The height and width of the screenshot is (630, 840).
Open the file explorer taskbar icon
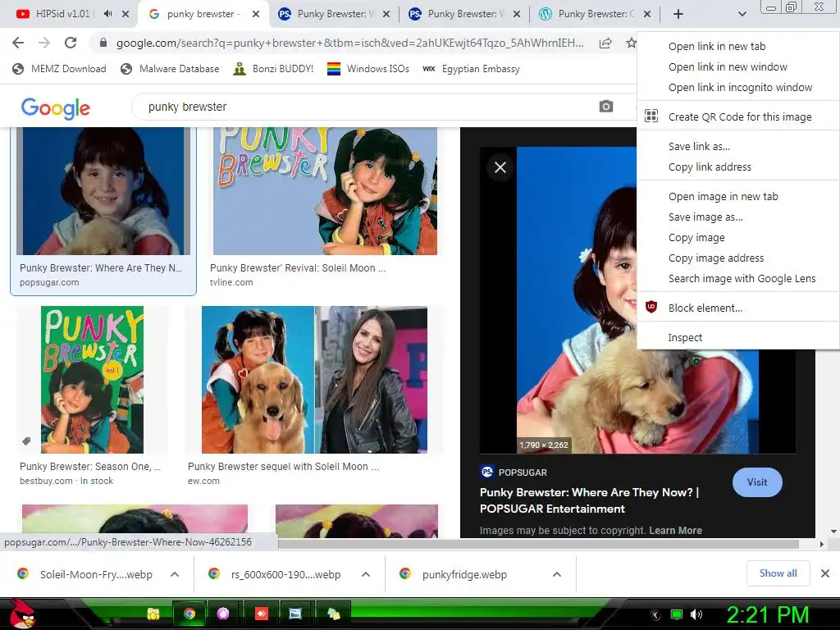[x=153, y=614]
